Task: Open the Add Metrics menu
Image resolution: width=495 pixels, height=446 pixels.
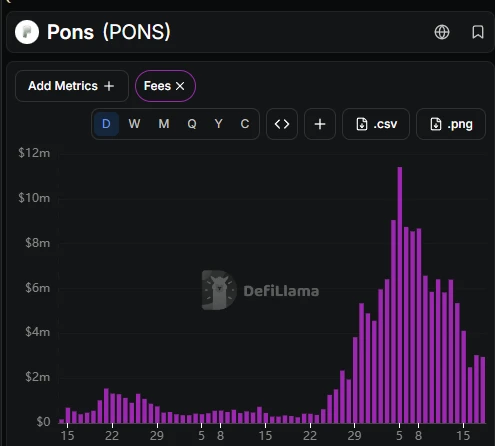Action: tap(72, 86)
